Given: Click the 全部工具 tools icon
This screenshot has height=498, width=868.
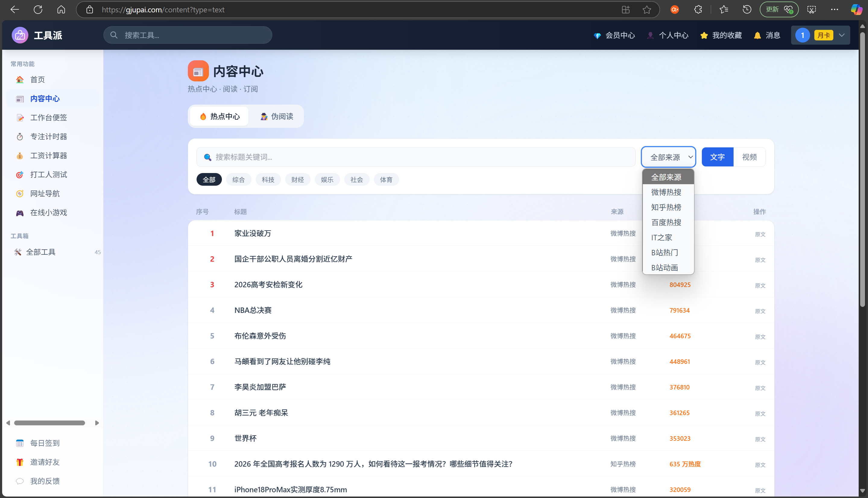Looking at the screenshot, I should click(x=17, y=252).
